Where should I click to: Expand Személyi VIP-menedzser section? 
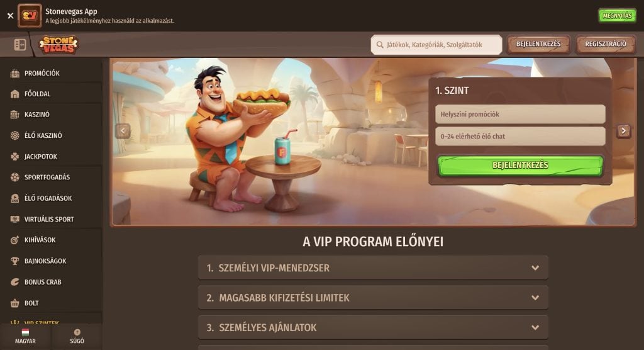coord(373,268)
